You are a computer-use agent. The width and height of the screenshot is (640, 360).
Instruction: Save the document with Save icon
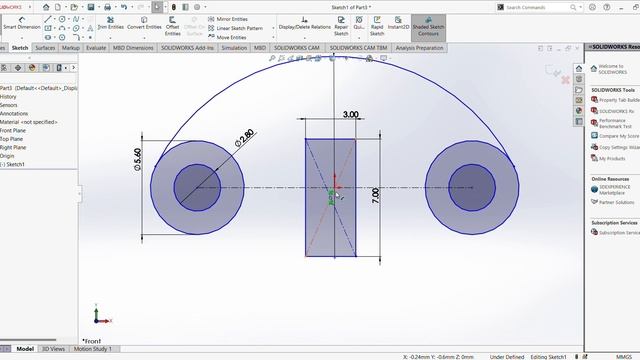[91, 7]
